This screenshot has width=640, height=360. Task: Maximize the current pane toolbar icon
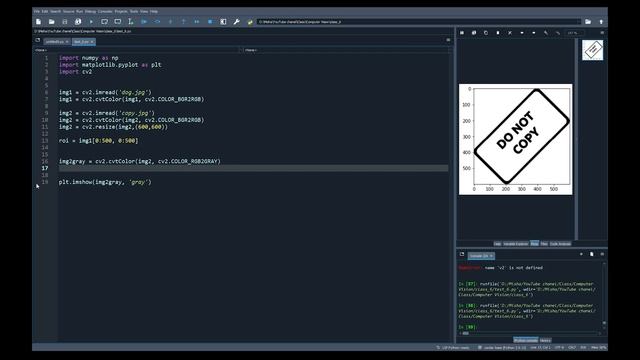[x=223, y=22]
